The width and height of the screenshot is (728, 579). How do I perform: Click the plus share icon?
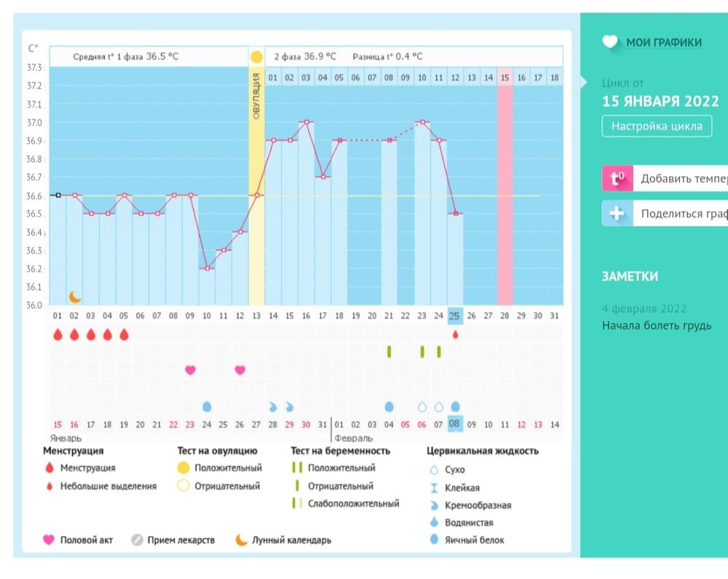pos(617,213)
